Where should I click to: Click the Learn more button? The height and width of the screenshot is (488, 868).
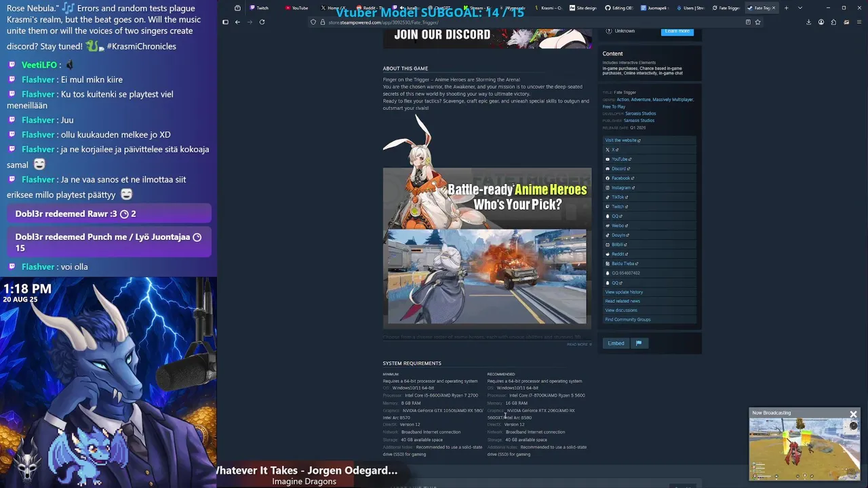(677, 31)
